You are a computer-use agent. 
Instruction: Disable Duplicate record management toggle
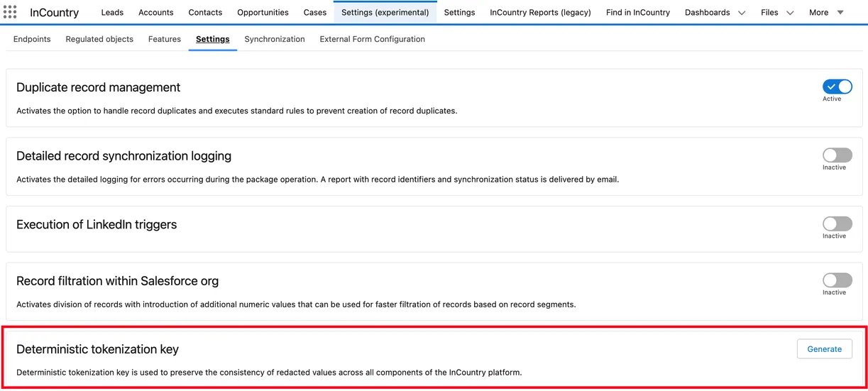837,87
